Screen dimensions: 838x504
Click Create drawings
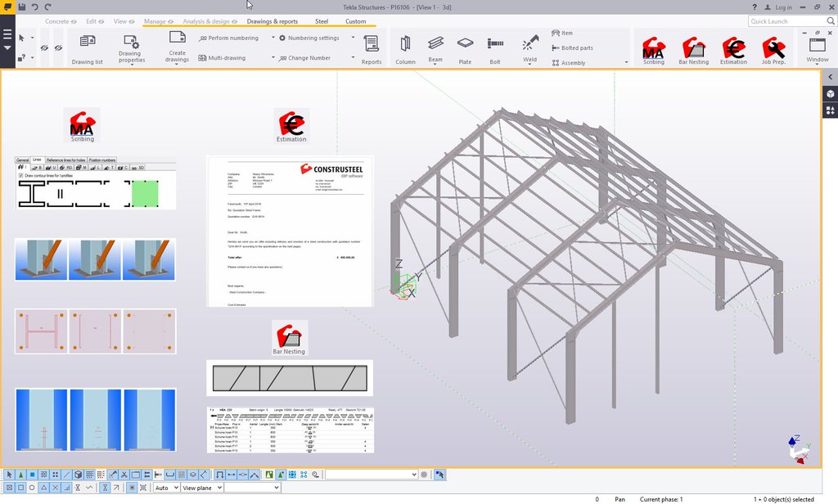177,47
